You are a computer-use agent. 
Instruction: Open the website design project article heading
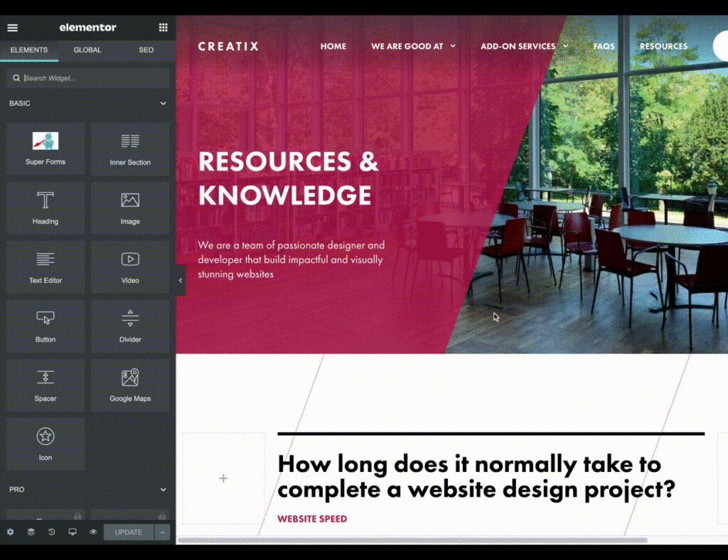click(476, 476)
